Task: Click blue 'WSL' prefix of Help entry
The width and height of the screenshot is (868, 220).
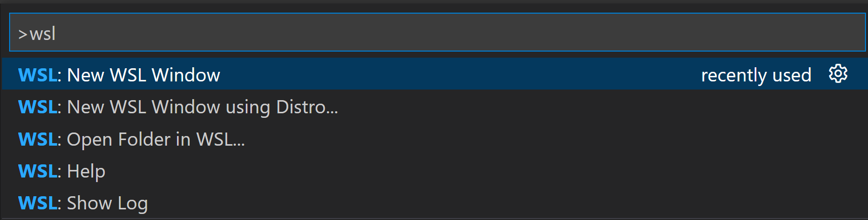Action: click(38, 171)
